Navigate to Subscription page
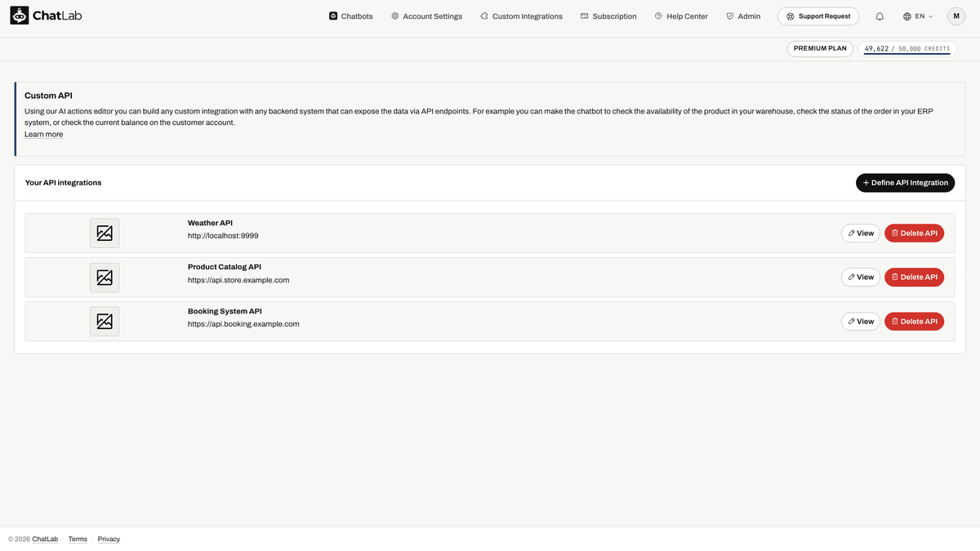980x551 pixels. pyautogui.click(x=608, y=16)
